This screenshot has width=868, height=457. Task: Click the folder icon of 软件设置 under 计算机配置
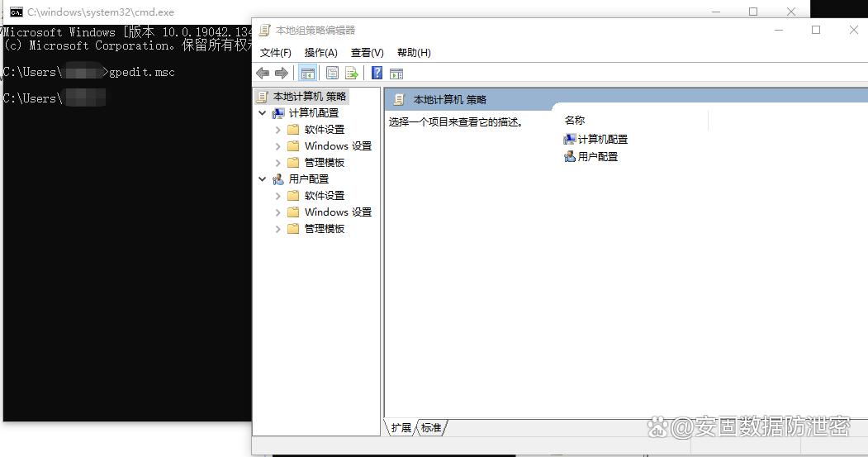[293, 130]
